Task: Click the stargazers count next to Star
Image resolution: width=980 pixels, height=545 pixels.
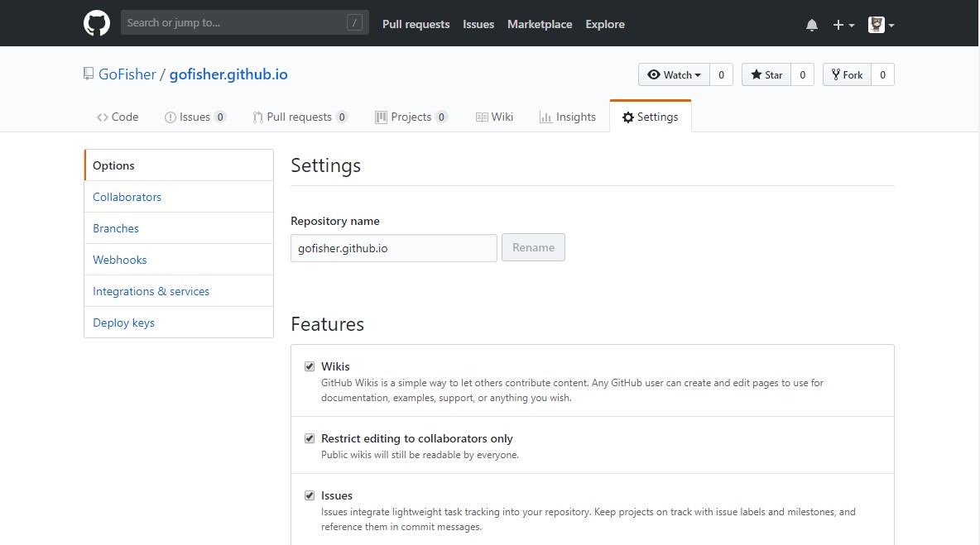Action: pyautogui.click(x=802, y=74)
